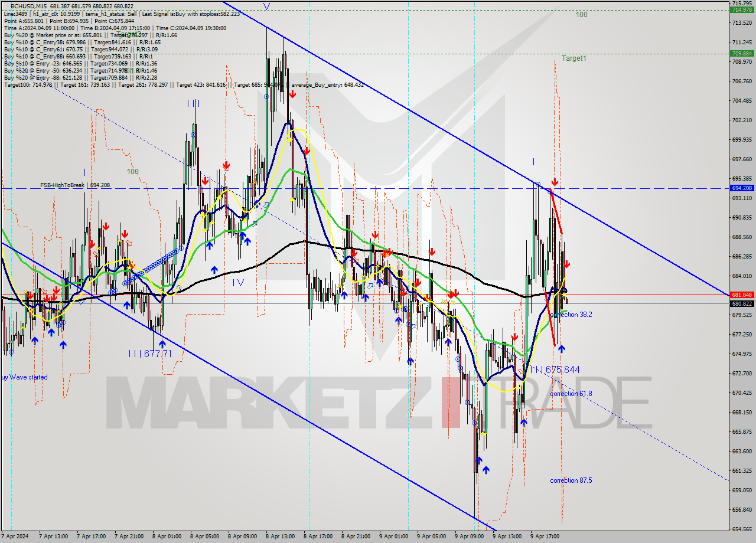Screen dimensions: 756x543
Task: Click price axis value 670.425
Action: click(x=742, y=392)
